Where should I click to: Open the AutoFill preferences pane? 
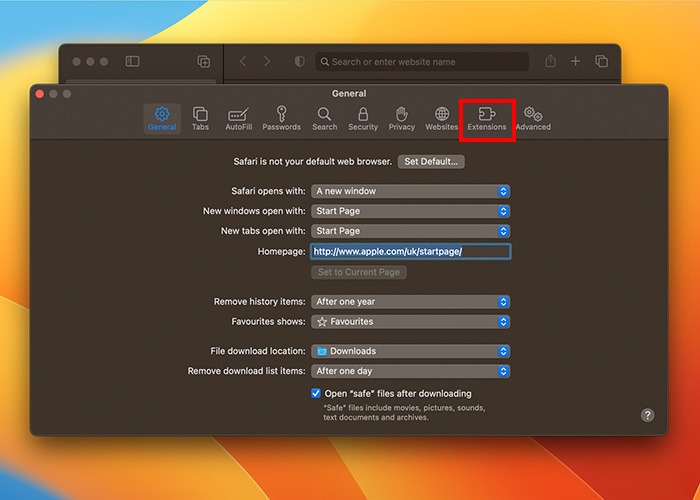(238, 119)
